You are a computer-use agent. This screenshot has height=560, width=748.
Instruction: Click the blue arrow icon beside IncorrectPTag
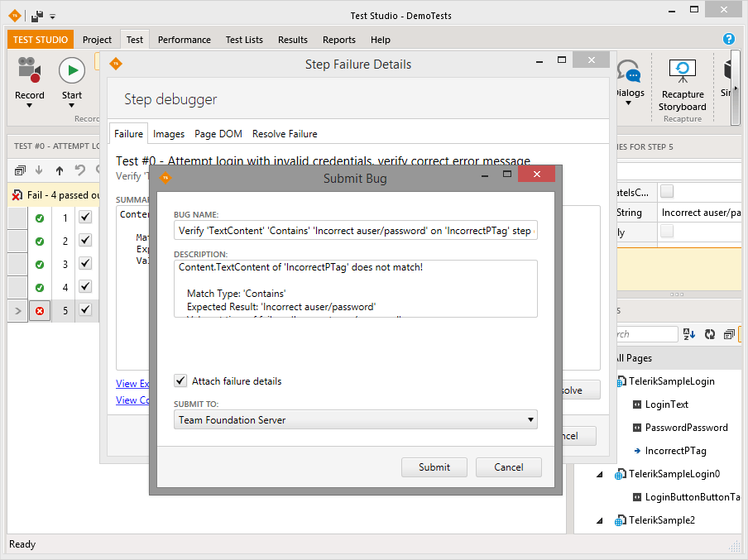point(637,451)
